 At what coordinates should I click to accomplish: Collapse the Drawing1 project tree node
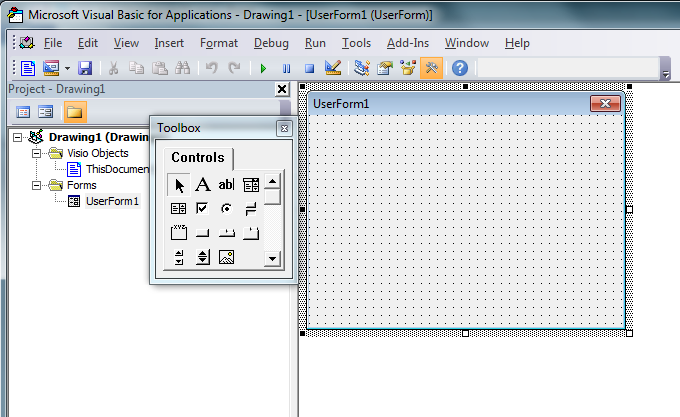(17, 137)
